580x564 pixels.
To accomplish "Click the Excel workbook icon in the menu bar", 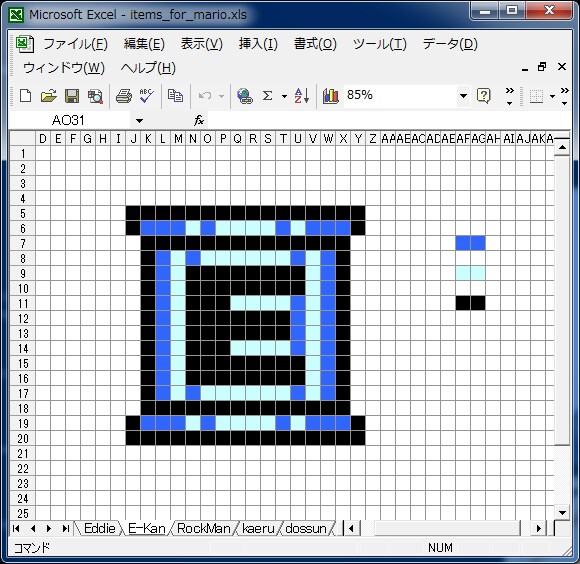I will tap(25, 44).
